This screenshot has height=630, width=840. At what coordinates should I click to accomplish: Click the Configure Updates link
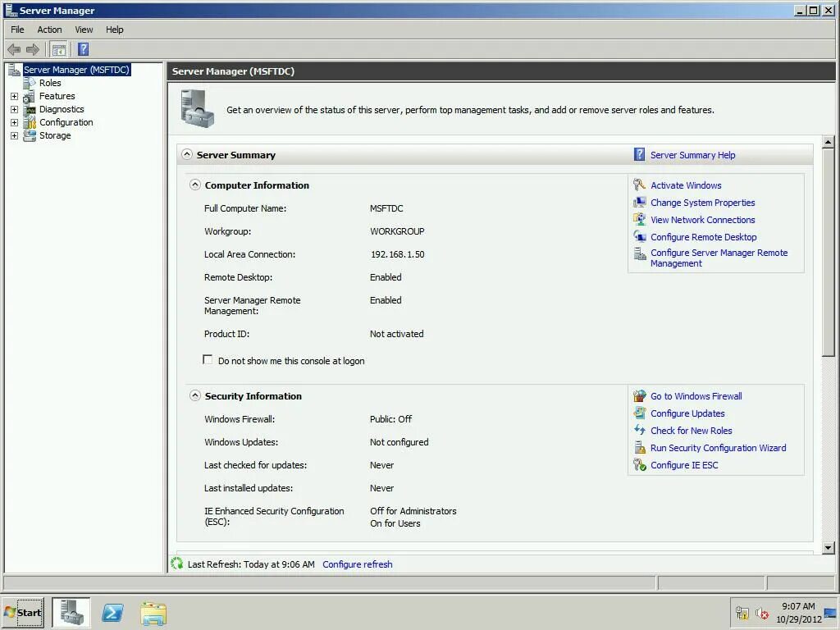687,413
